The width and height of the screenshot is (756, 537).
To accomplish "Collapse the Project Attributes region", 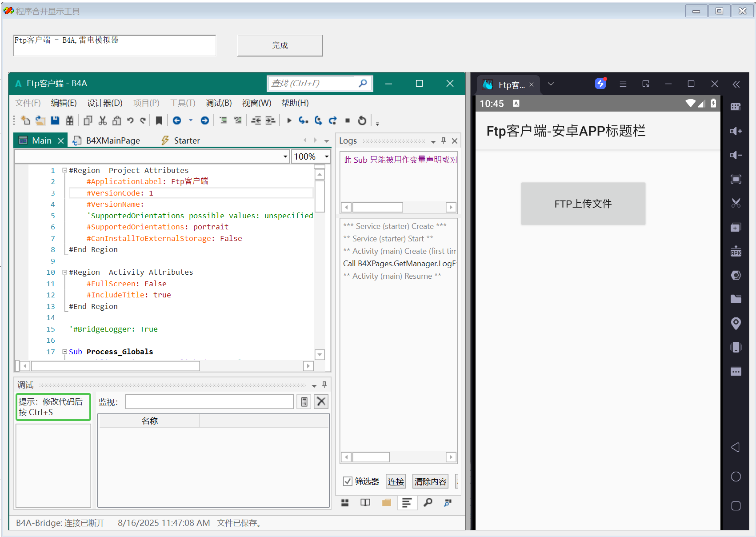I will (x=65, y=170).
